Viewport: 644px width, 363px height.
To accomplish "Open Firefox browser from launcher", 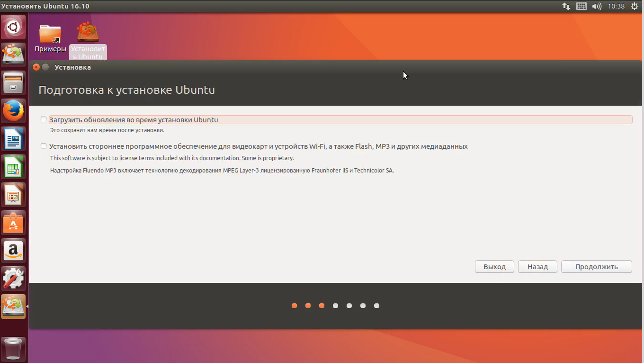I will pos(13,111).
